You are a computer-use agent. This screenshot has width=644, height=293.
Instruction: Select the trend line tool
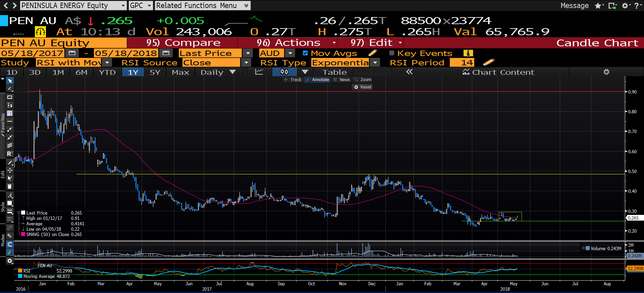[x=10, y=129]
